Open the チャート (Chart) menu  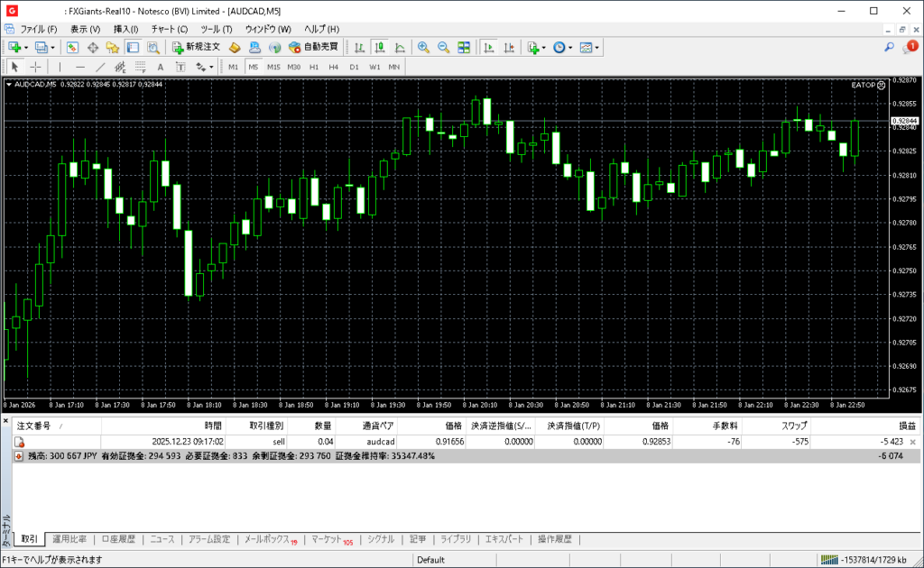click(169, 29)
